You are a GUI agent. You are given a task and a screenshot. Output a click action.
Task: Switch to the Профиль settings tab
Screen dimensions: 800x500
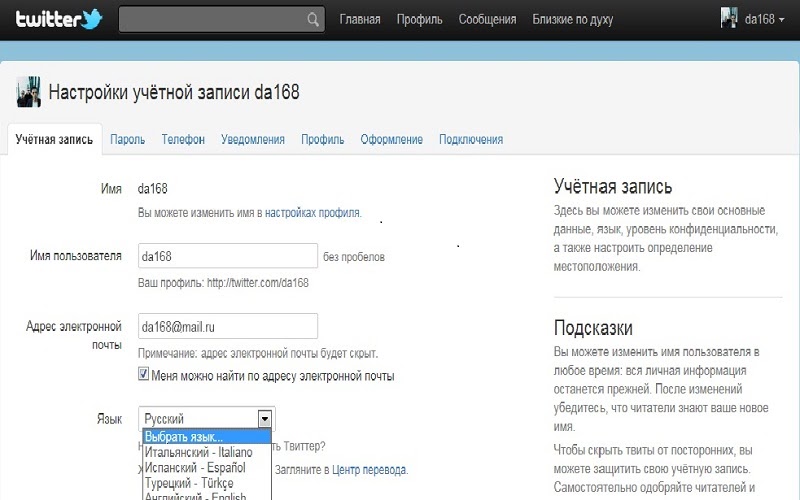click(322, 140)
